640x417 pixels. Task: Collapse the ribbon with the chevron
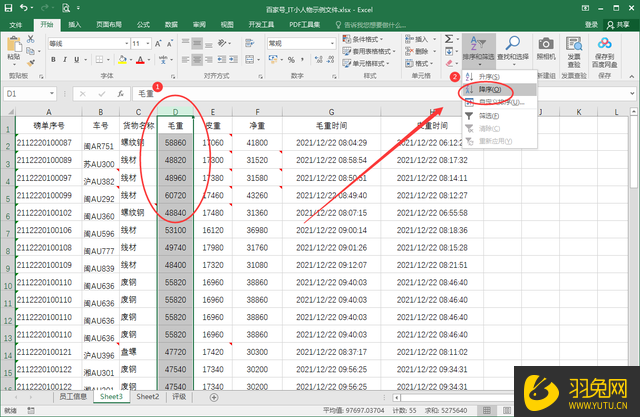(631, 76)
